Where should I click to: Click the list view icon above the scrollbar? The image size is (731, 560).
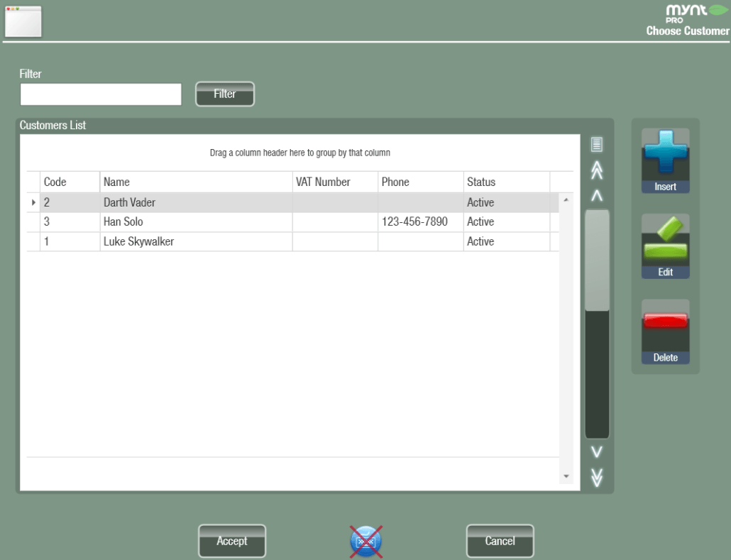[595, 144]
